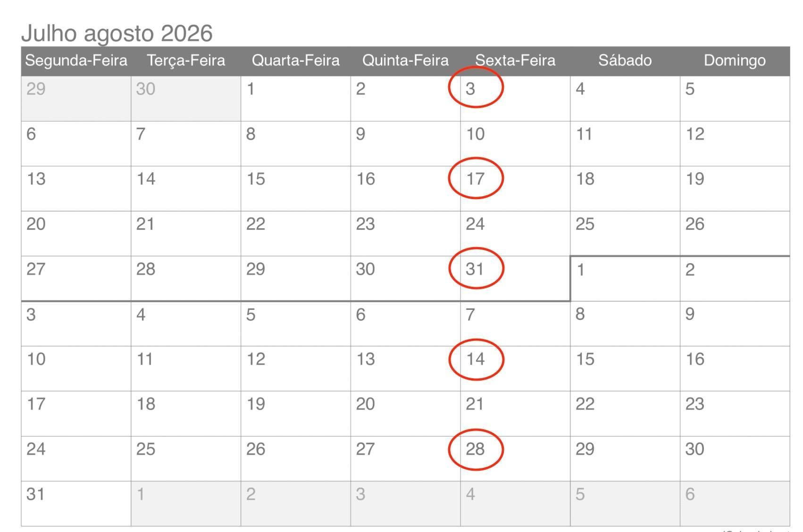
Task: Select the greyed-out September 6 cell
Action: pyautogui.click(x=735, y=504)
